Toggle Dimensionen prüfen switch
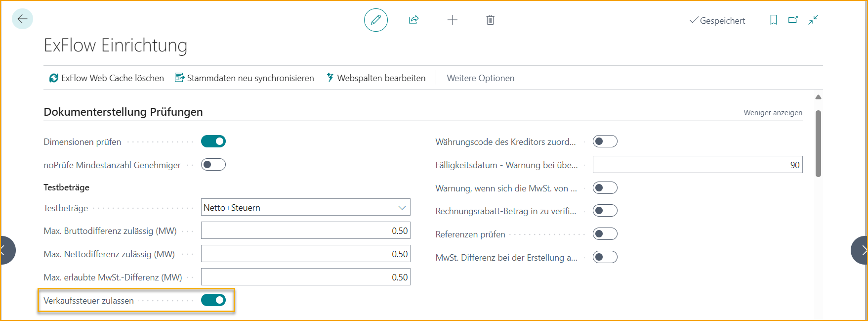 (x=213, y=141)
